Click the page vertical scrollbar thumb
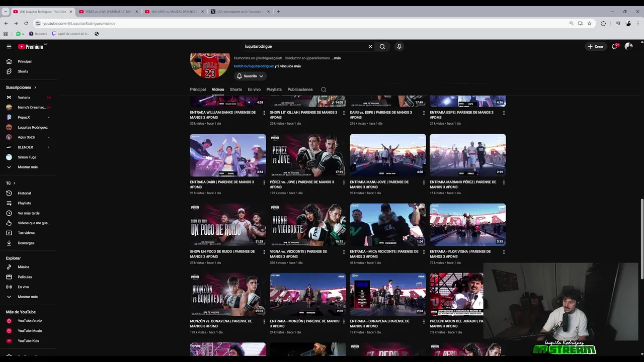 (x=641, y=239)
